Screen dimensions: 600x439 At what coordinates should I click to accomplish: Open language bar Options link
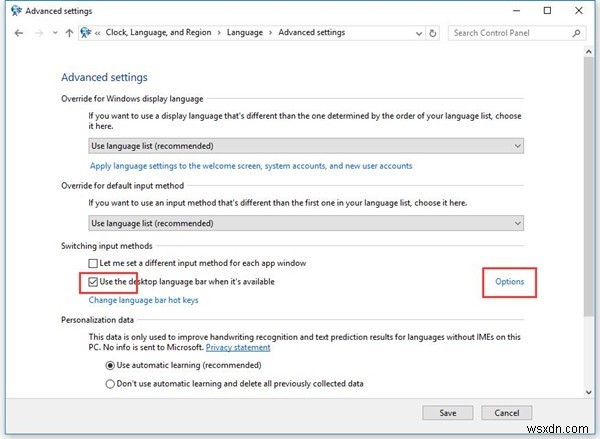pos(509,282)
